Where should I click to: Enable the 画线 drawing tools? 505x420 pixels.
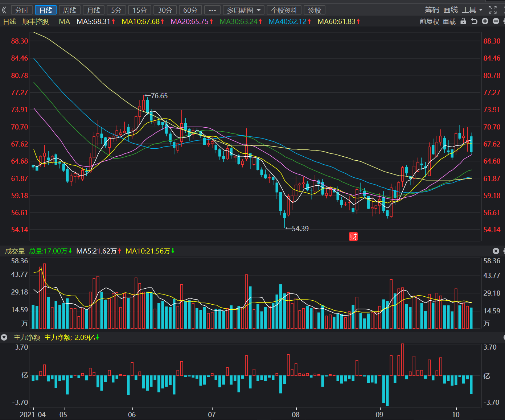[451, 10]
